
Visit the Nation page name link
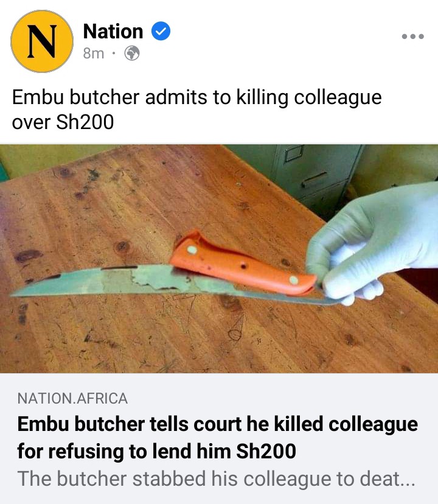tap(113, 31)
